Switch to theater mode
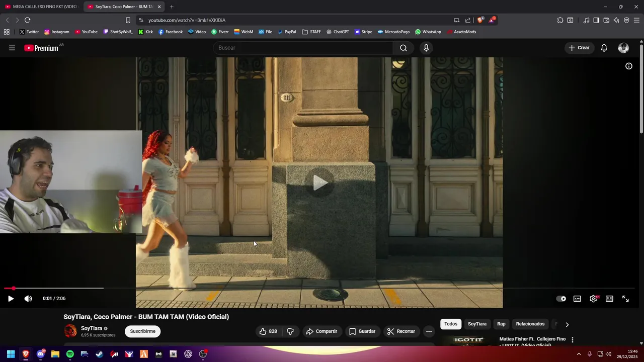 coord(609,299)
